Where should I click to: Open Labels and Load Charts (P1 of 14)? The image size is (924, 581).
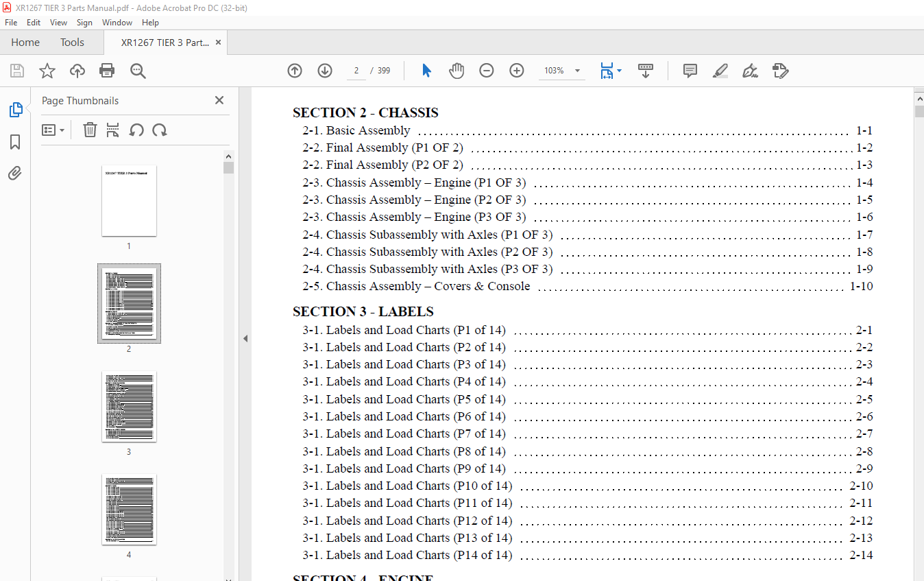pyautogui.click(x=587, y=330)
